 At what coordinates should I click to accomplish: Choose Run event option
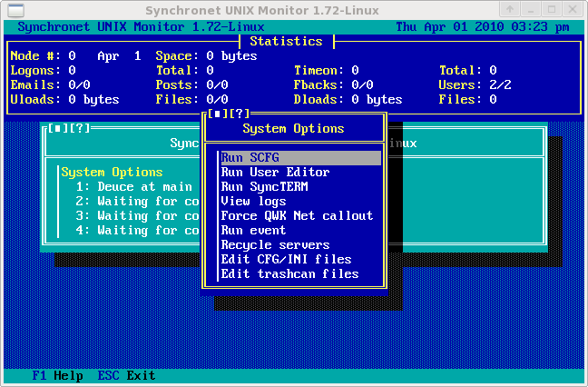[253, 230]
